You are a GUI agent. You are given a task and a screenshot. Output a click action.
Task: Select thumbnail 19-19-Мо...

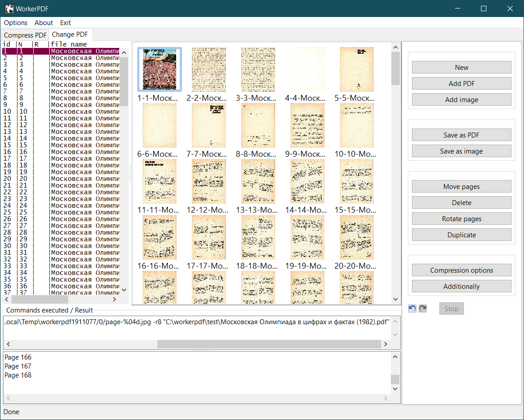coord(307,237)
